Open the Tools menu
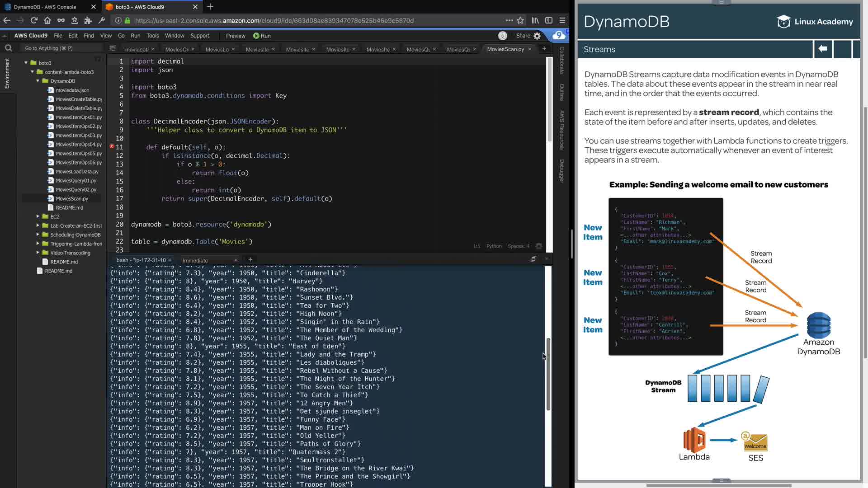The width and height of the screenshot is (868, 488). (152, 36)
